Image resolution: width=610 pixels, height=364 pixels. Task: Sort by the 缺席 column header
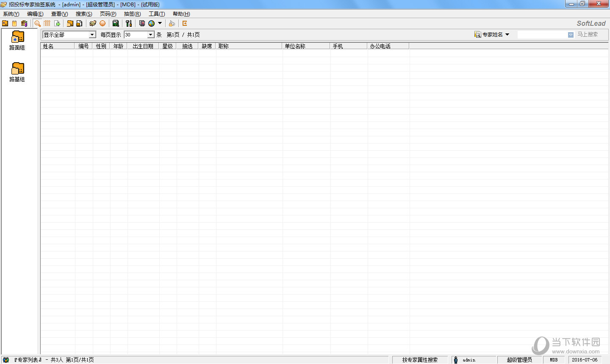[207, 46]
